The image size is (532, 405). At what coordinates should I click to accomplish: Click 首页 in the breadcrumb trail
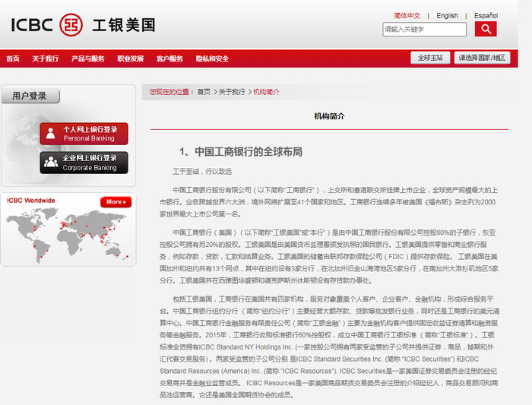tap(204, 92)
